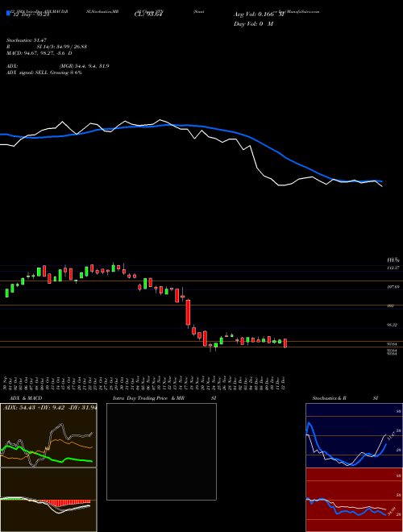Image resolution: width=403 pixels, height=532 pixels.
Task: Click the blue Stochastics chart panel
Action: pyautogui.click(x=354, y=435)
